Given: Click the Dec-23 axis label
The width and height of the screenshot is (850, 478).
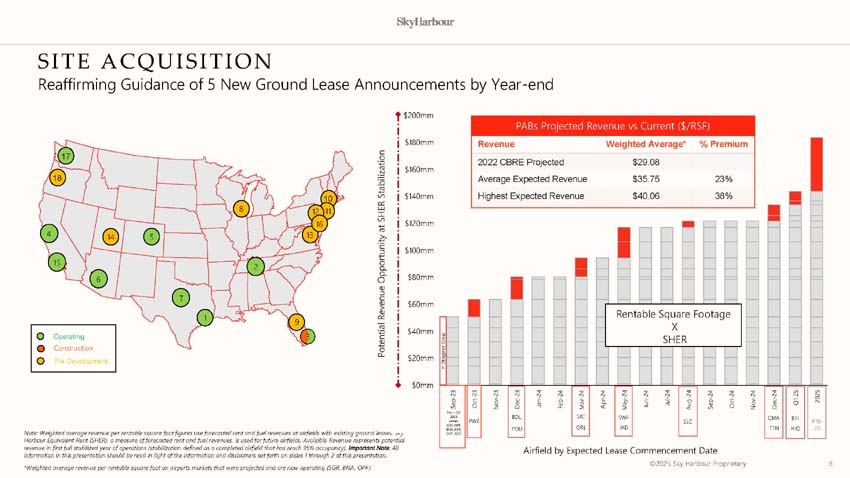Looking at the screenshot, I should 516,397.
